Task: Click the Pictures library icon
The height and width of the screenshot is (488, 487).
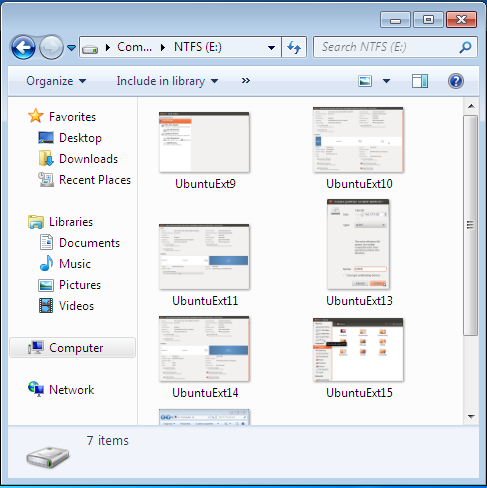Action: [46, 285]
